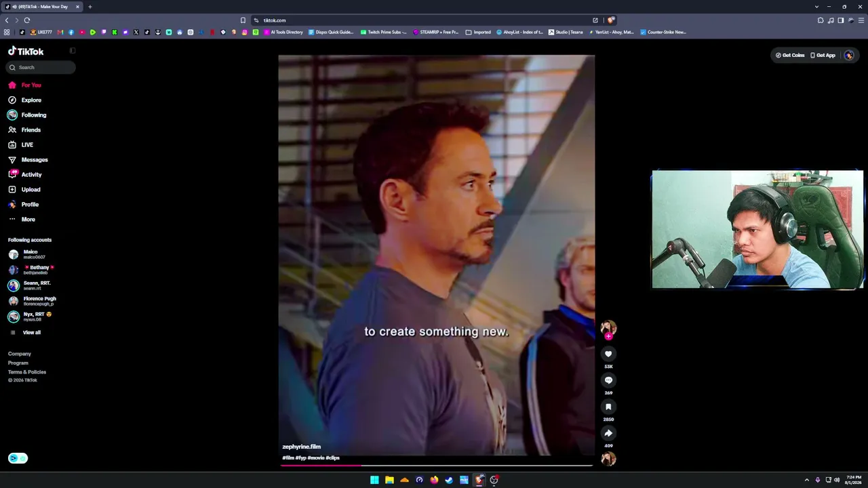Open Messages in the sidebar
868x488 pixels.
pos(28,160)
